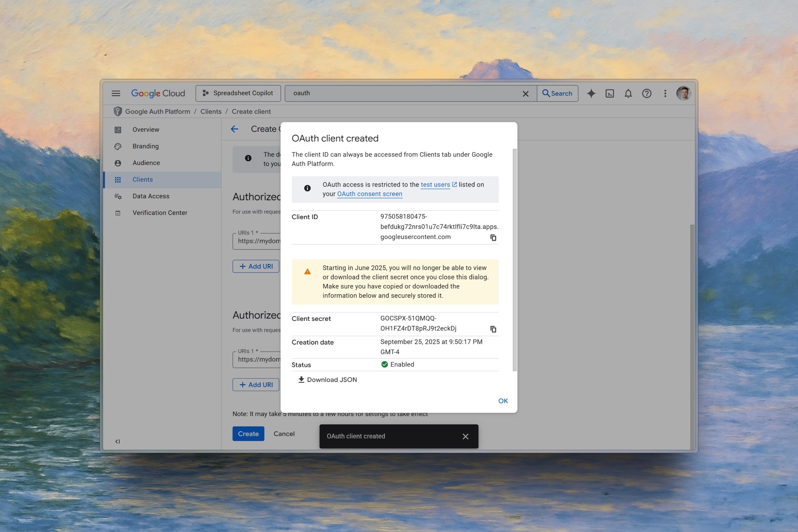Open the notifications bell

click(628, 94)
